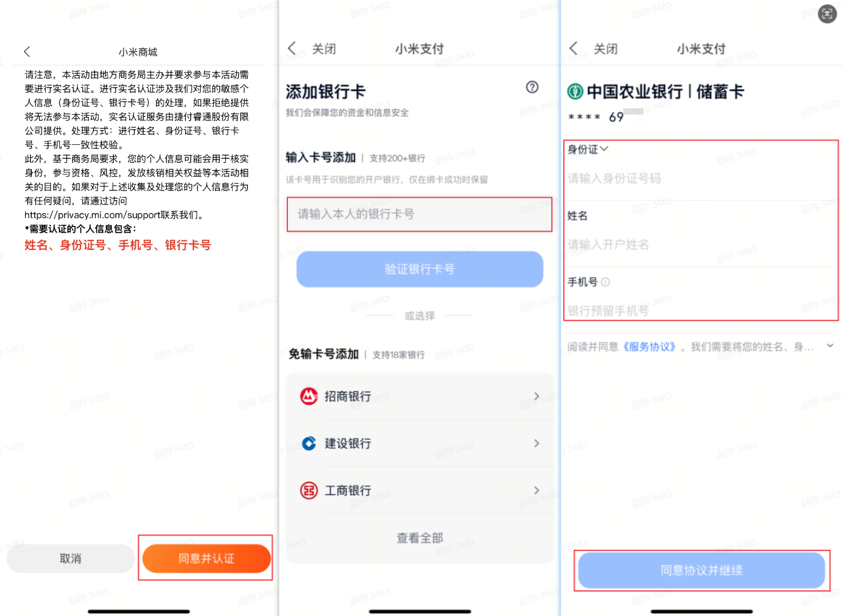Tap the 我们会保障您的资金和信息安全 subtitle
Image resolution: width=842 pixels, height=616 pixels.
pos(347,112)
